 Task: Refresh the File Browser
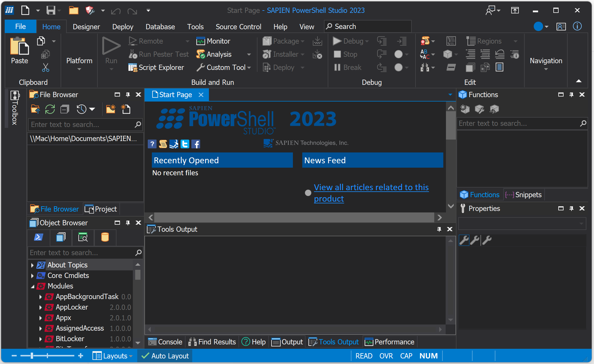(50, 109)
